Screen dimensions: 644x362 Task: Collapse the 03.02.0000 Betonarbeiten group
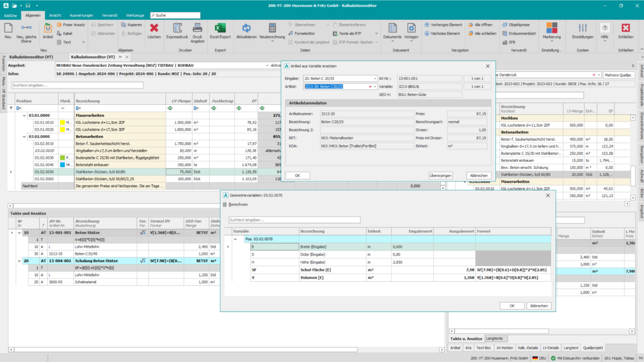(x=24, y=136)
